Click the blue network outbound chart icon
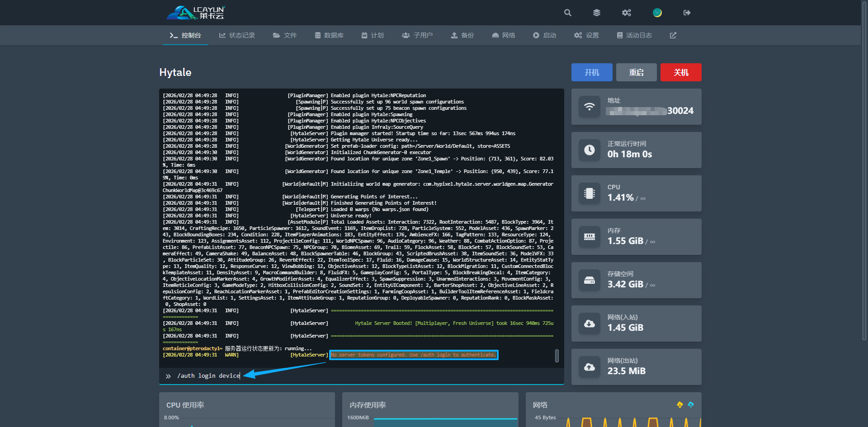The height and width of the screenshot is (427, 868). (690, 405)
